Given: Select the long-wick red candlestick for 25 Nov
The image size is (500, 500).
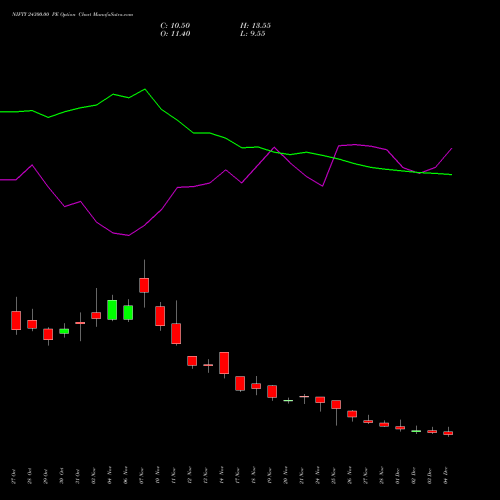Looking at the screenshot, I should click(x=336, y=404).
